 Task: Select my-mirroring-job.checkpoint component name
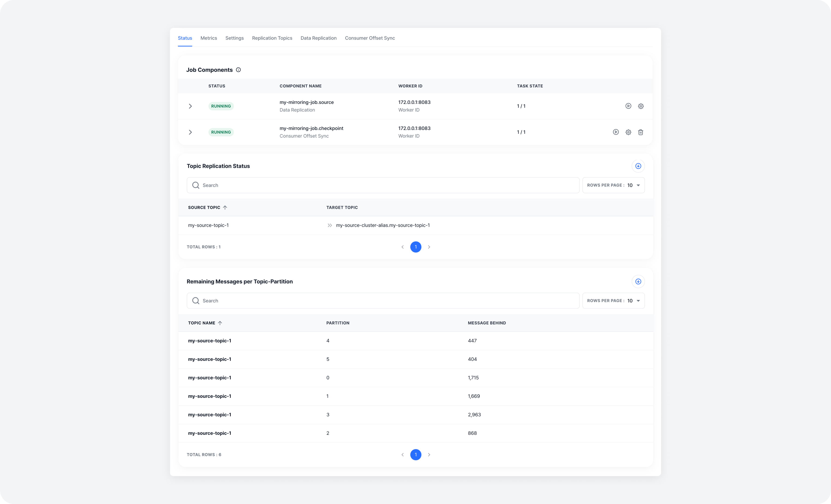click(311, 129)
